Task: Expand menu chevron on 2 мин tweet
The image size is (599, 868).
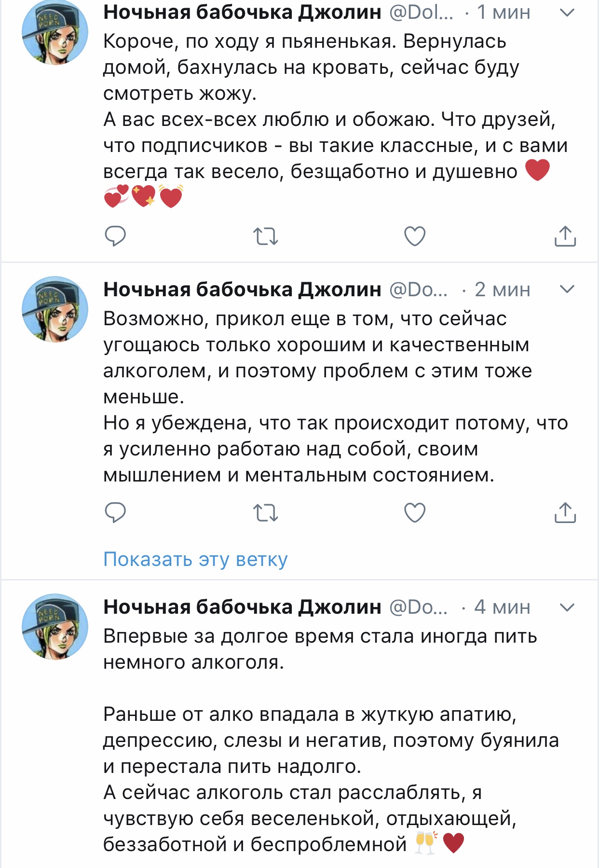Action: pos(567,289)
